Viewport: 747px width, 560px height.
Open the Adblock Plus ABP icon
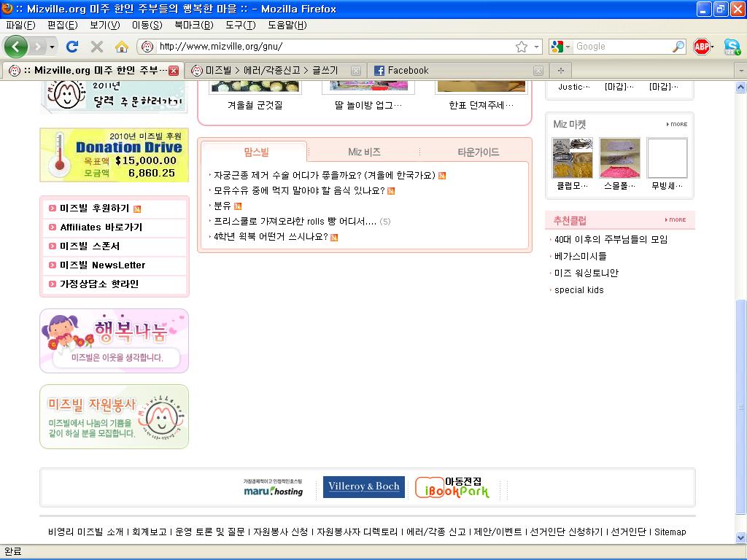(x=702, y=47)
